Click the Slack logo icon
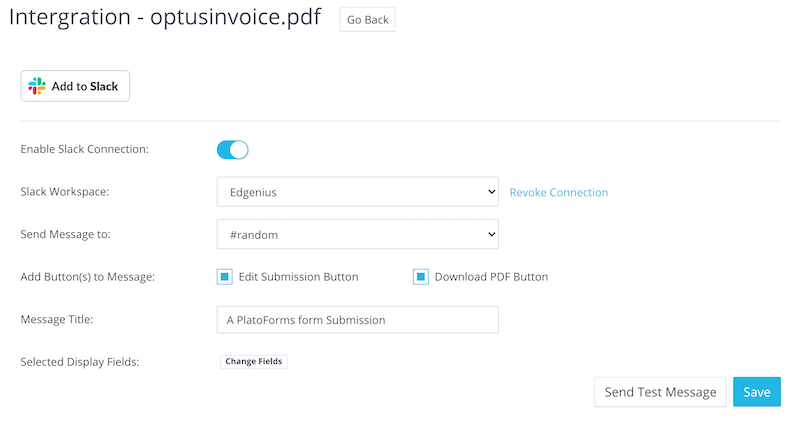 click(x=37, y=86)
